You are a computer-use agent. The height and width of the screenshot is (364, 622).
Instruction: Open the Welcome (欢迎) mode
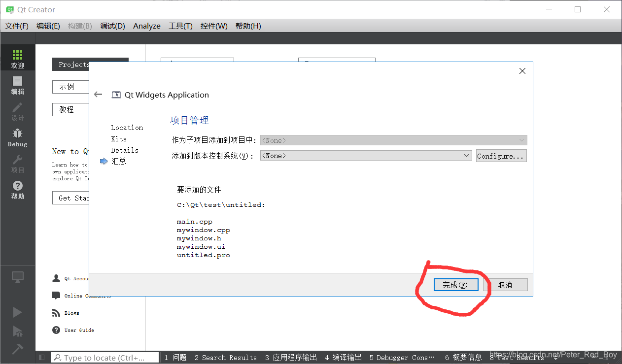pyautogui.click(x=18, y=58)
